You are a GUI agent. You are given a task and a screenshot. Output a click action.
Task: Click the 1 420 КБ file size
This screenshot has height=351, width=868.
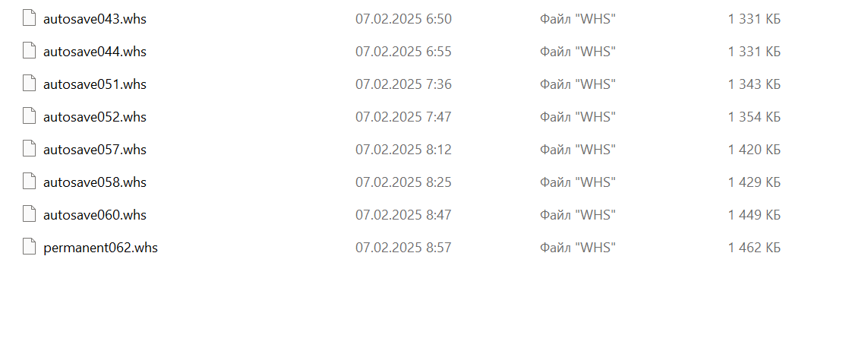click(x=754, y=150)
